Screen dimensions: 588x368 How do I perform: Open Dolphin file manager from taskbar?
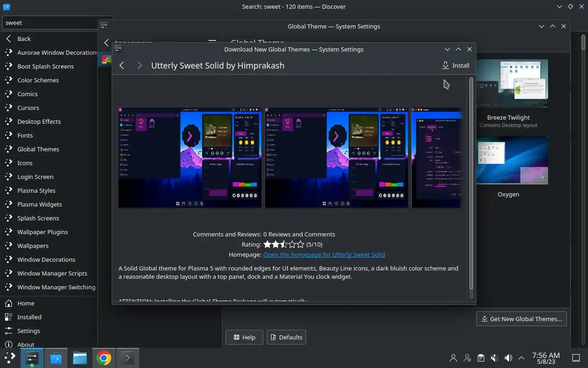(80, 358)
